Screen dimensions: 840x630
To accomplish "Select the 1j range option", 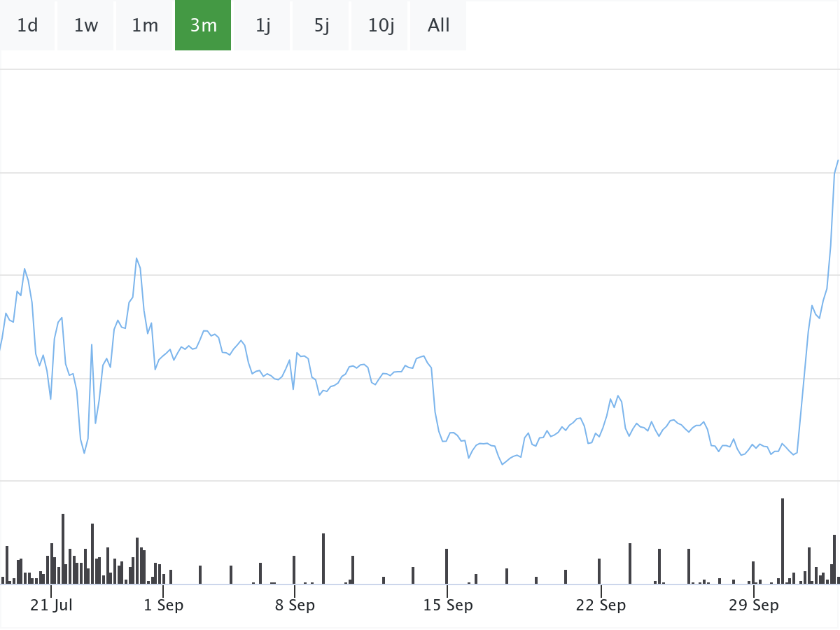I will click(x=262, y=26).
